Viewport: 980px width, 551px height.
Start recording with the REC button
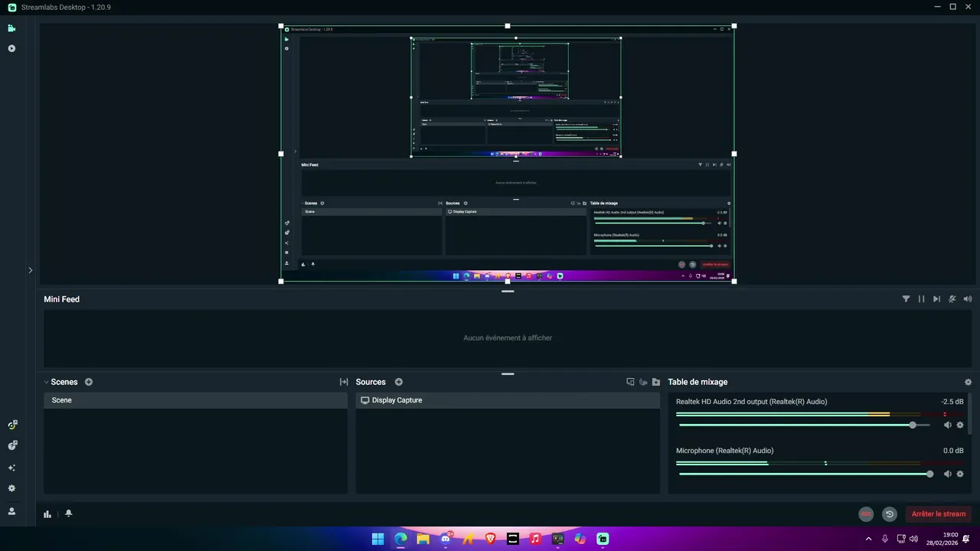pyautogui.click(x=866, y=514)
